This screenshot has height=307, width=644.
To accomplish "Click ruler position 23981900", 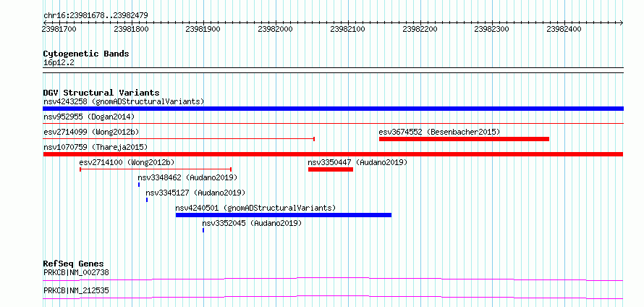I will pos(203,29).
